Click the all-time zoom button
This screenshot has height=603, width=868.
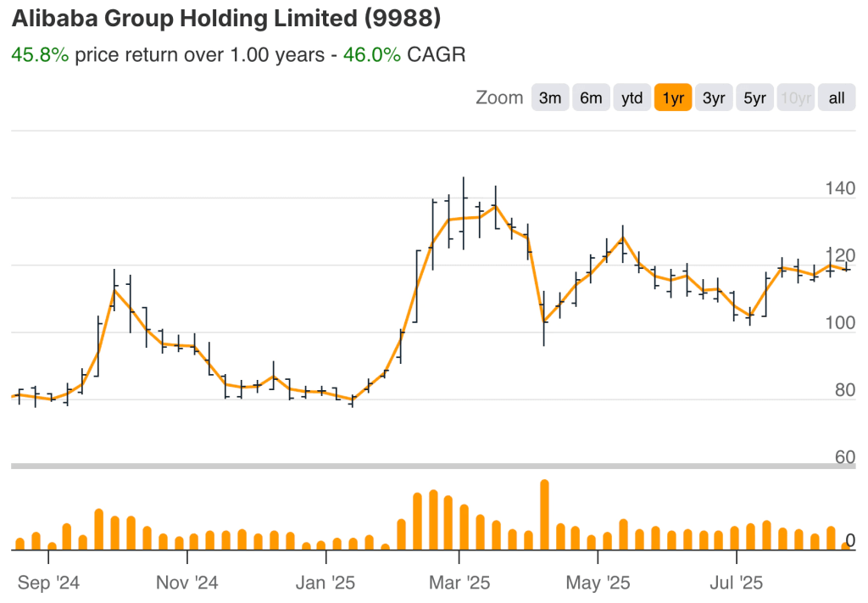837,98
